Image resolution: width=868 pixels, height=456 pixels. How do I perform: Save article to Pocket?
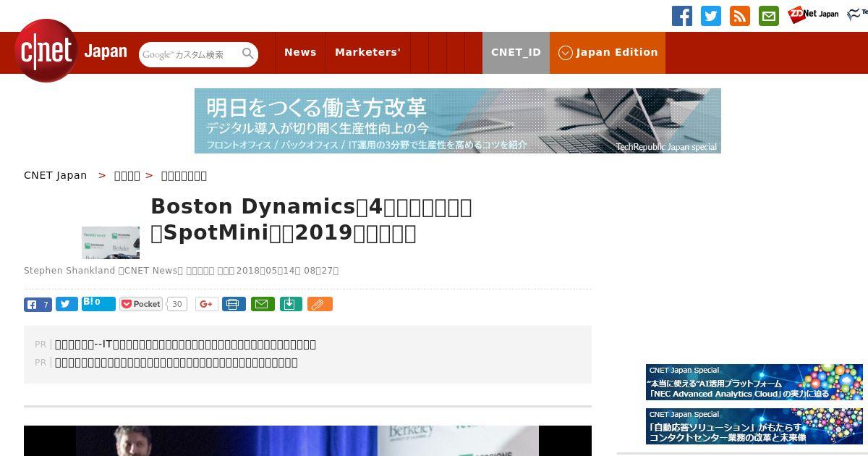141,304
